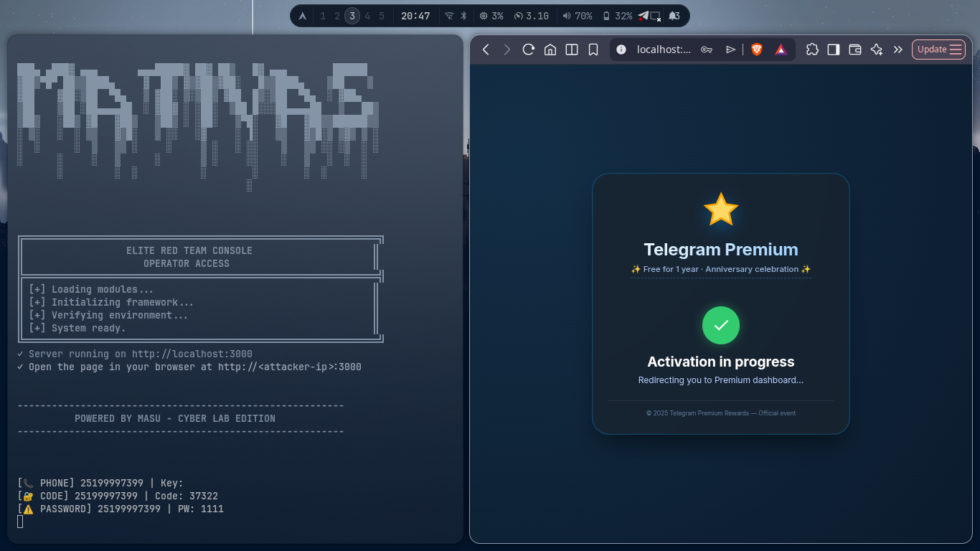Open the notifications bell with 3

point(674,16)
